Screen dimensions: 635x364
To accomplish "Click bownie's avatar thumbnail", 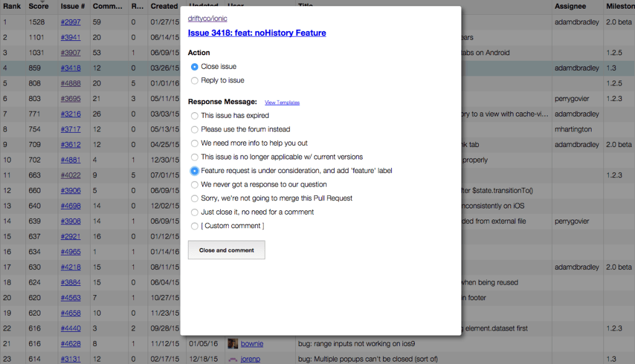I will [233, 344].
